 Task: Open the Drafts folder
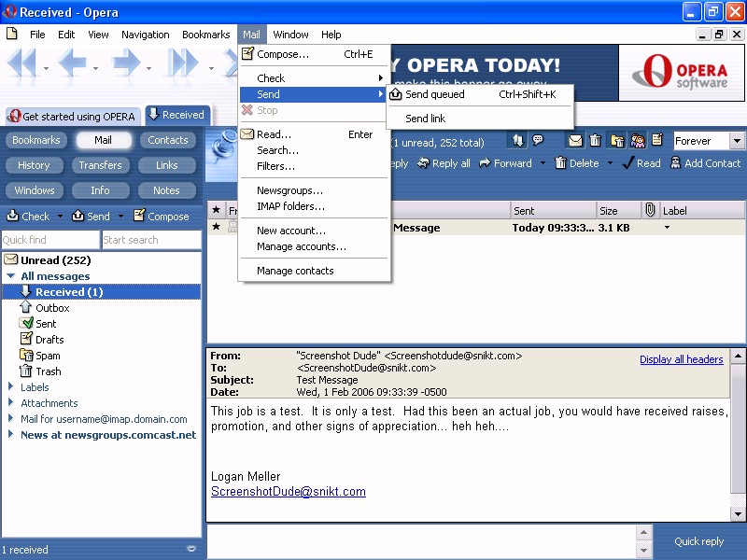tap(49, 340)
